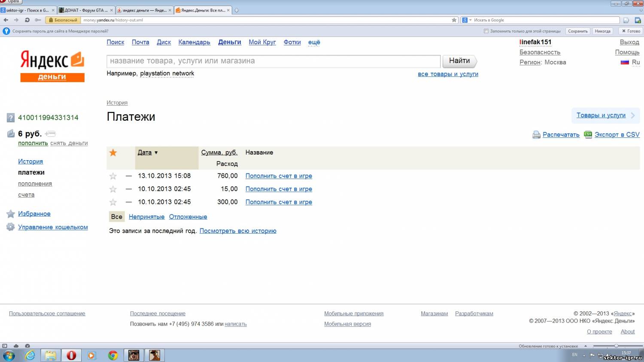
Task: Click the снять деньги link
Action: pyautogui.click(x=69, y=143)
